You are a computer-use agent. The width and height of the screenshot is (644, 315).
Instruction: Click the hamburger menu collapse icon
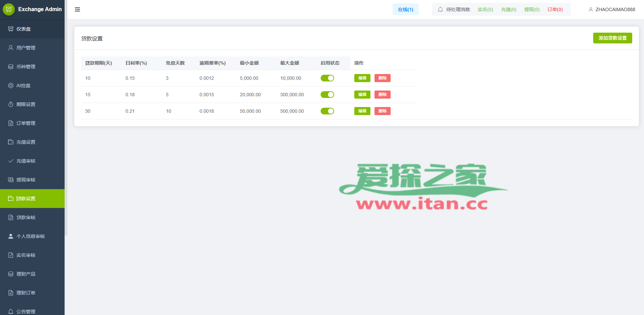(x=77, y=9)
